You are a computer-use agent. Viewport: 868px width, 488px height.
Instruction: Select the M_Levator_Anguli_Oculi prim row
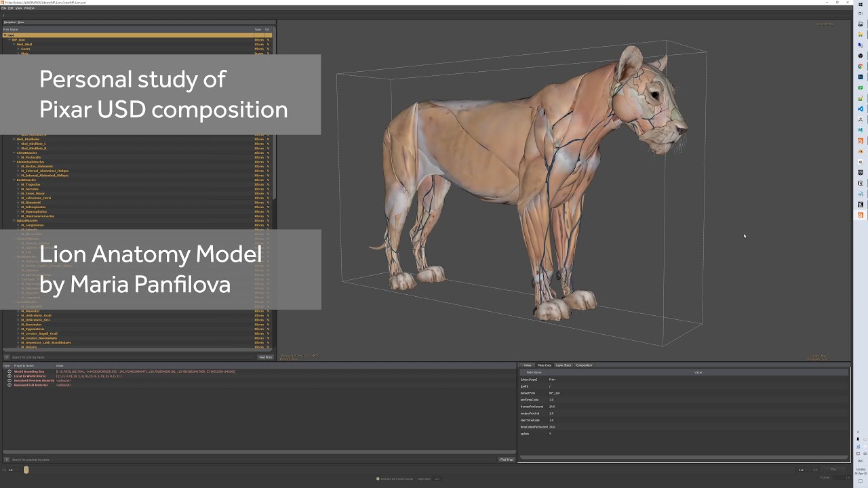pyautogui.click(x=137, y=333)
